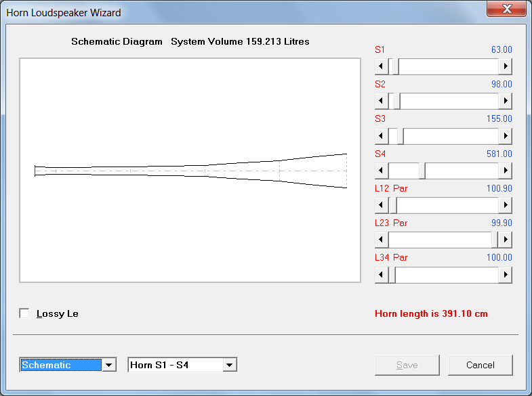532x396 pixels.
Task: Click the L23 slider right arrow
Action: (505, 240)
